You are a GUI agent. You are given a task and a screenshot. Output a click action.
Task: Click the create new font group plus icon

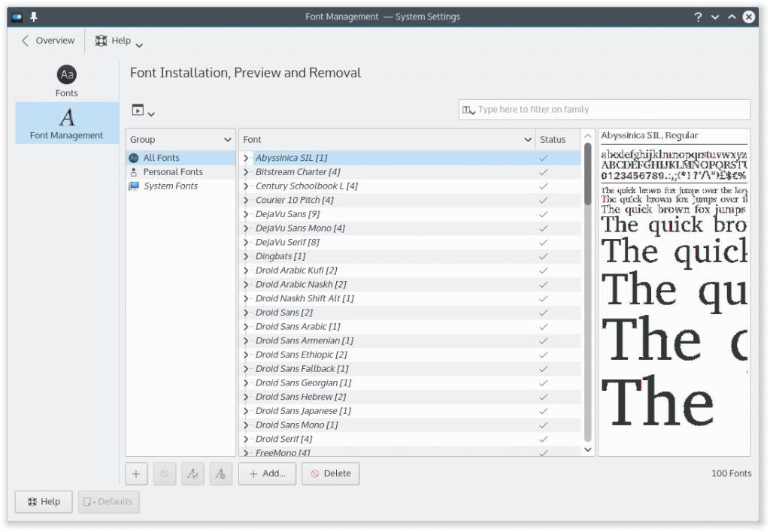click(x=136, y=474)
